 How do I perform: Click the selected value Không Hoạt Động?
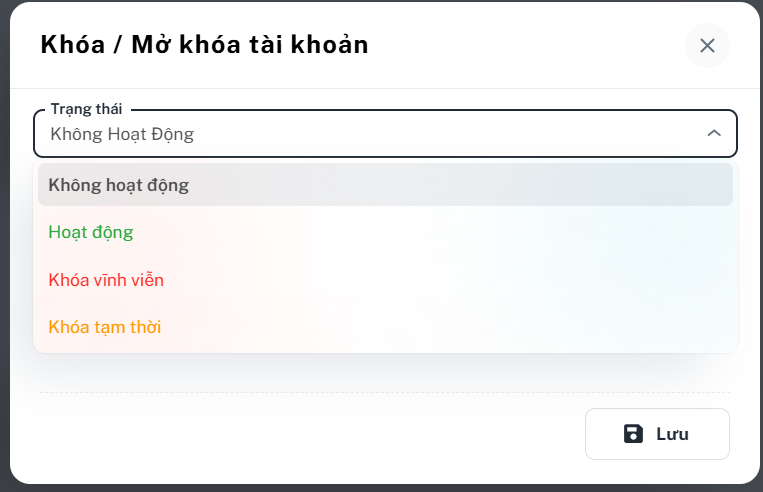(122, 134)
